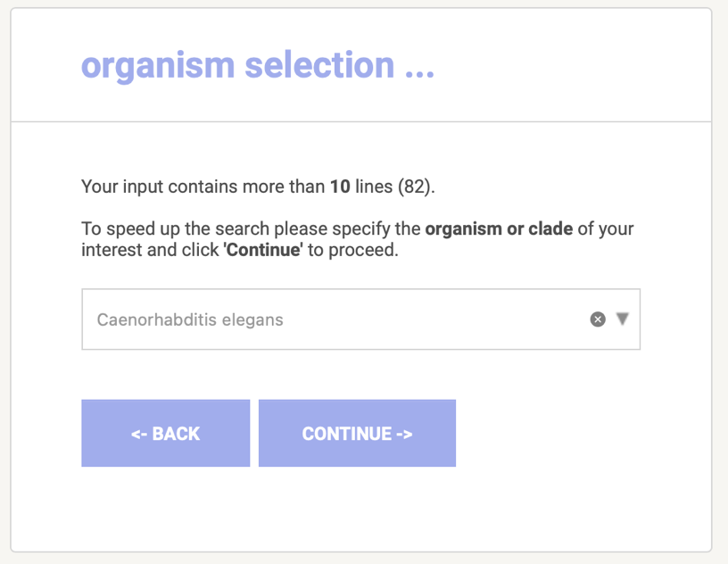
Task: Go back with the BACK button
Action: coord(165,434)
